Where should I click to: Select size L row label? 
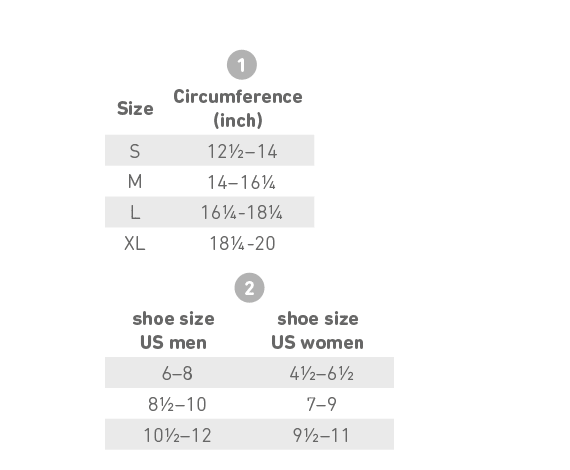pyautogui.click(x=135, y=212)
